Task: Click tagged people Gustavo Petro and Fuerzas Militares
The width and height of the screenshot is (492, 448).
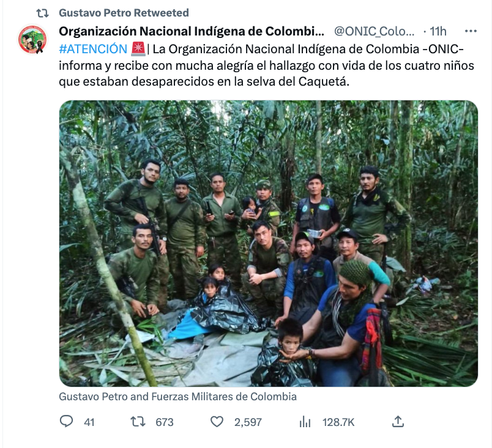Action: pyautogui.click(x=177, y=397)
